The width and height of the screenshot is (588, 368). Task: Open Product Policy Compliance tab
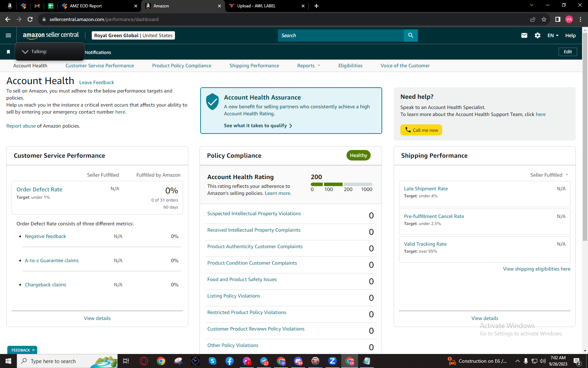182,66
